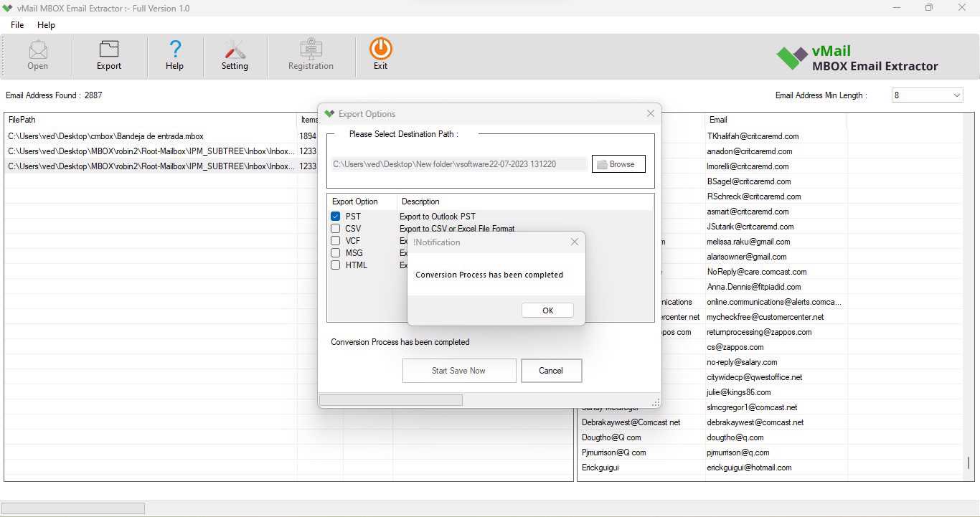Select erickguigui@hotmail.com email
980x517 pixels.
pyautogui.click(x=749, y=468)
